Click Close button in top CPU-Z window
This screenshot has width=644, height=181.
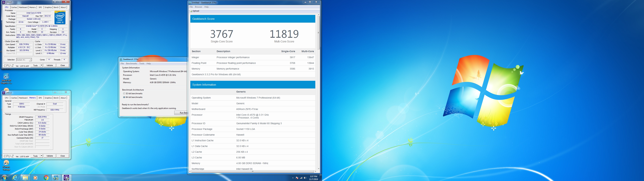(63, 66)
